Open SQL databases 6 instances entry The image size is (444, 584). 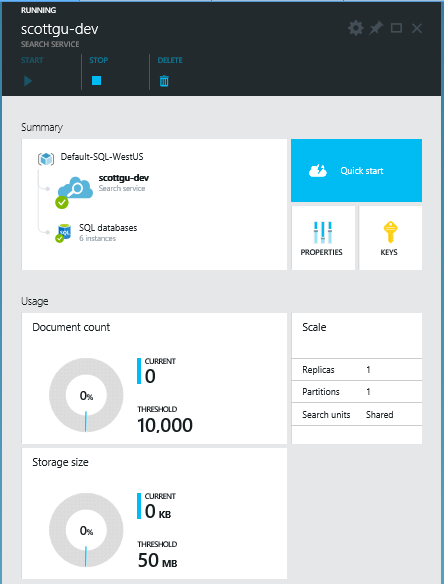(108, 233)
